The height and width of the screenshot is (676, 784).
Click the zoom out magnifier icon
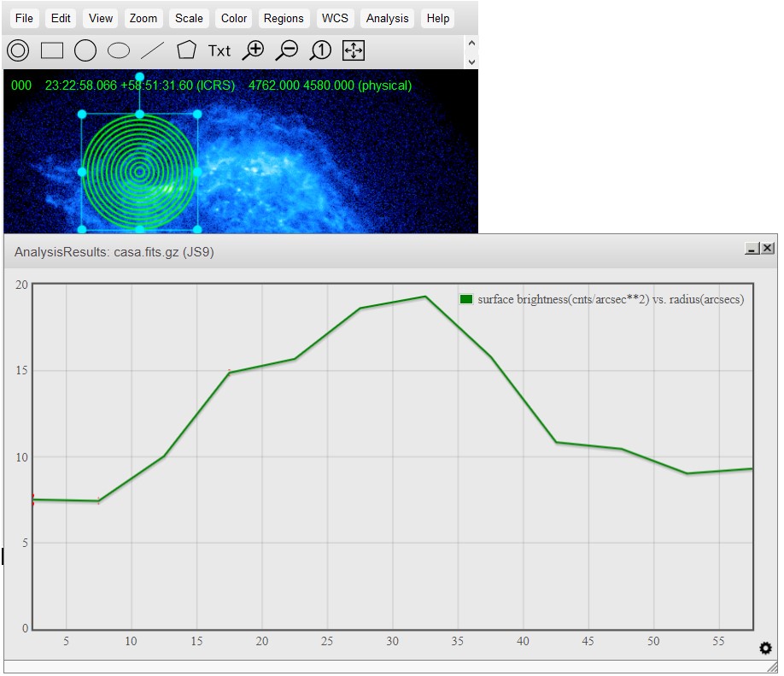[287, 50]
